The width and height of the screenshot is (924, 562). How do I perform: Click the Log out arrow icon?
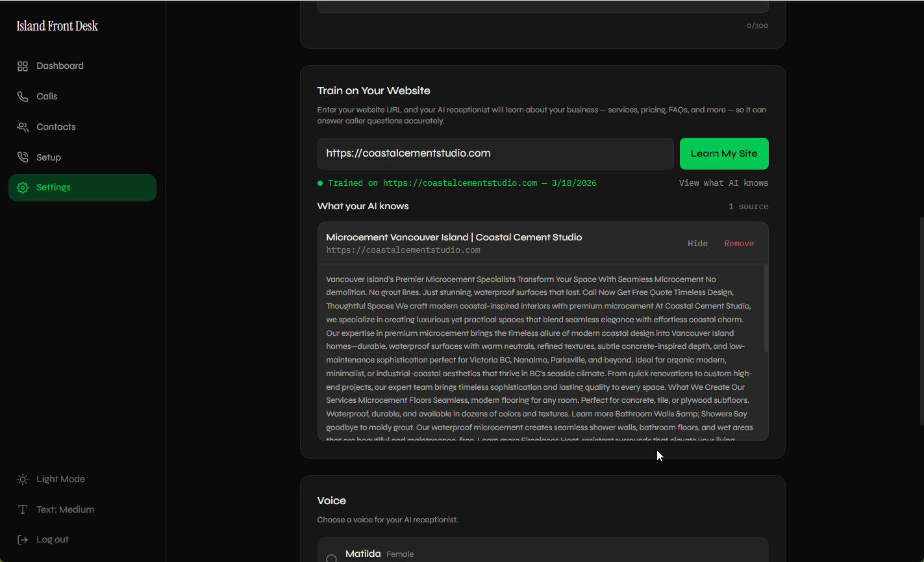tap(22, 539)
